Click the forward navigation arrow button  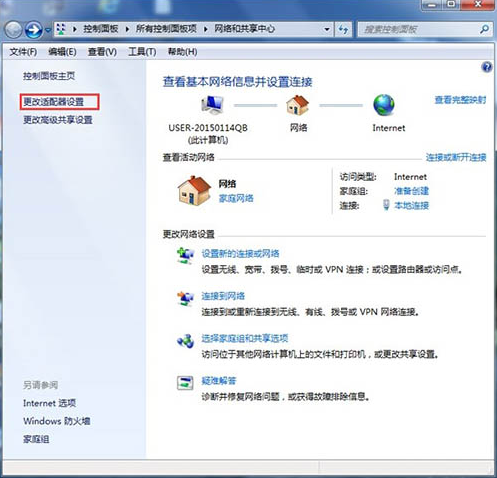pos(33,30)
